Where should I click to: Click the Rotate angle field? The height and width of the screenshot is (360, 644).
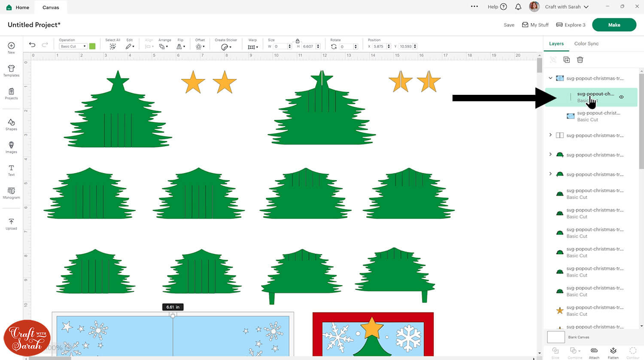[x=349, y=46]
